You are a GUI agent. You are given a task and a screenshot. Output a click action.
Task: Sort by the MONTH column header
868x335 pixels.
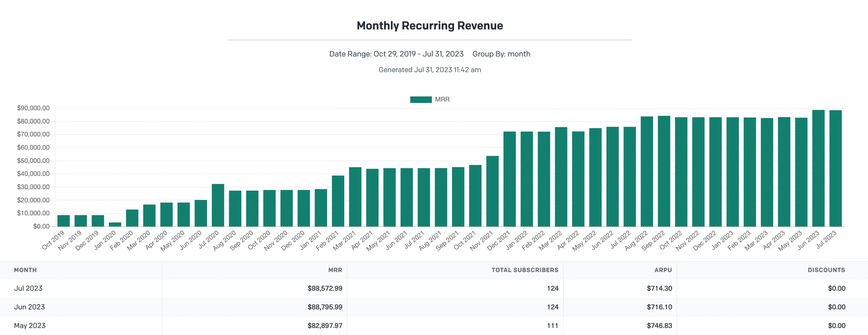click(x=25, y=270)
